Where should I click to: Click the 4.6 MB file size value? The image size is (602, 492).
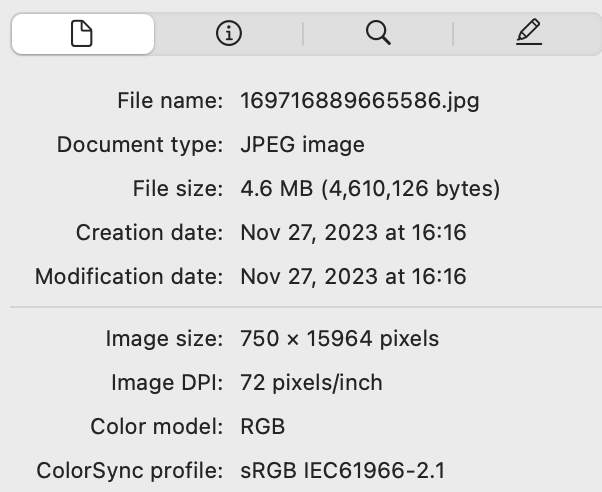tap(370, 188)
